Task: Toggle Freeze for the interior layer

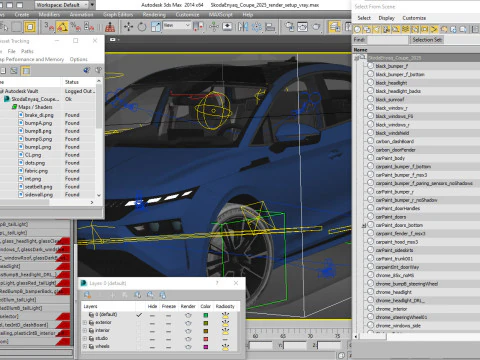Action: [169, 331]
